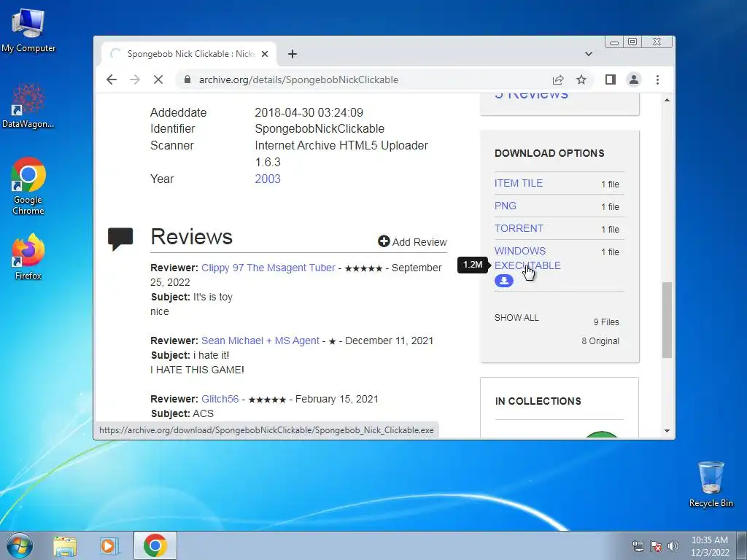The width and height of the screenshot is (747, 560).
Task: Click SHOW ALL download files
Action: (516, 318)
